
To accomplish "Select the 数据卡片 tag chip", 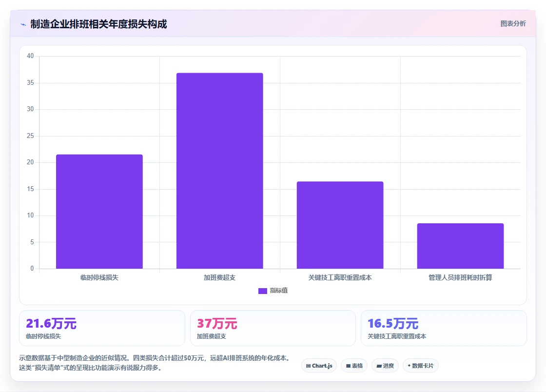I will tap(421, 366).
